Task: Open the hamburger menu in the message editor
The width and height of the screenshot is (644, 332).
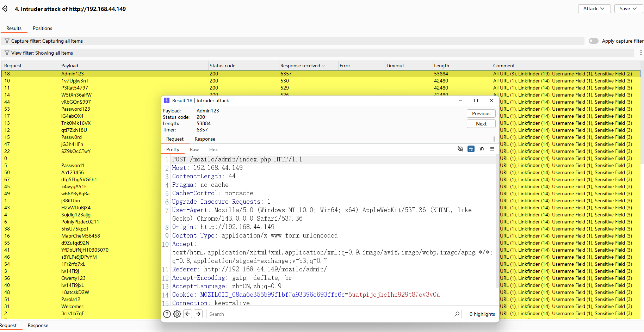Action: [x=492, y=149]
